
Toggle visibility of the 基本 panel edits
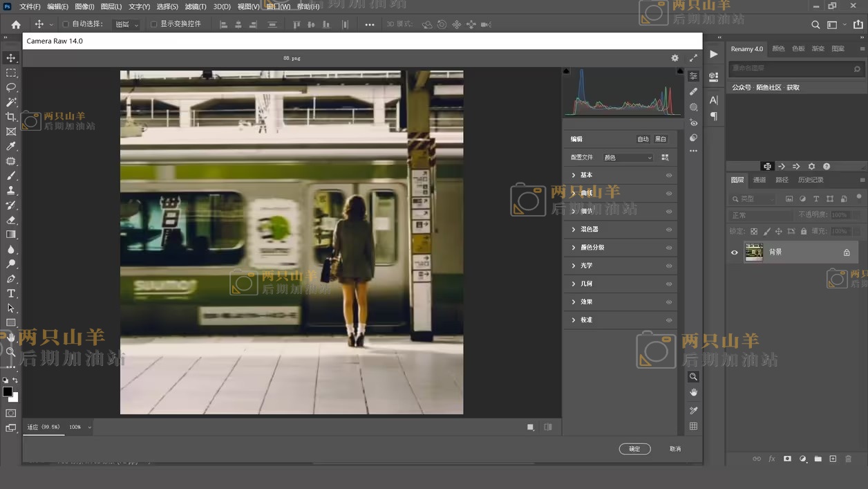tap(668, 175)
